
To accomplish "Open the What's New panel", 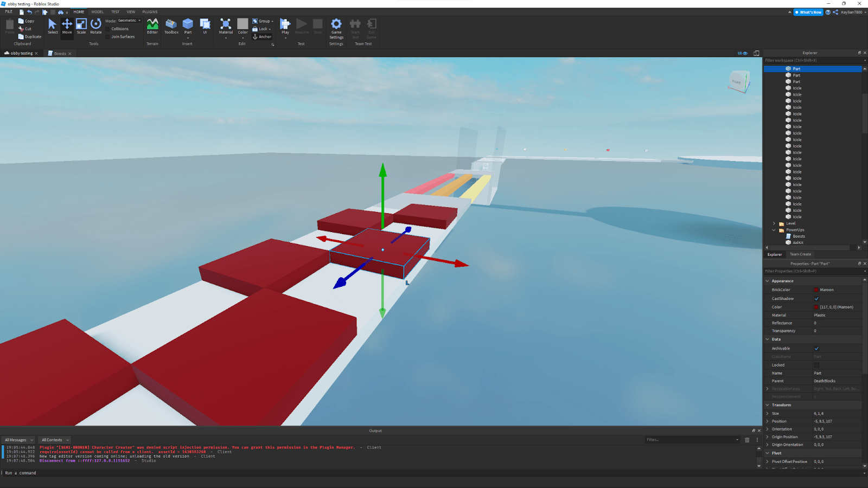I will coord(808,11).
